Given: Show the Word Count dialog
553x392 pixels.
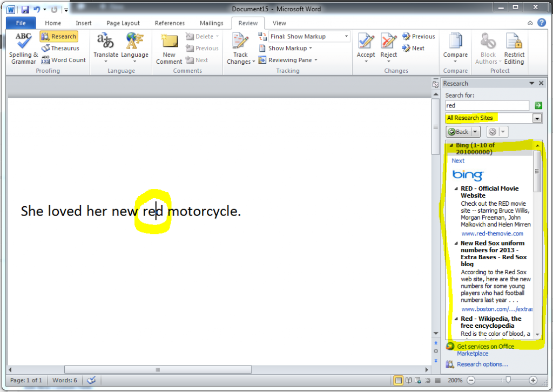Looking at the screenshot, I should [x=64, y=60].
